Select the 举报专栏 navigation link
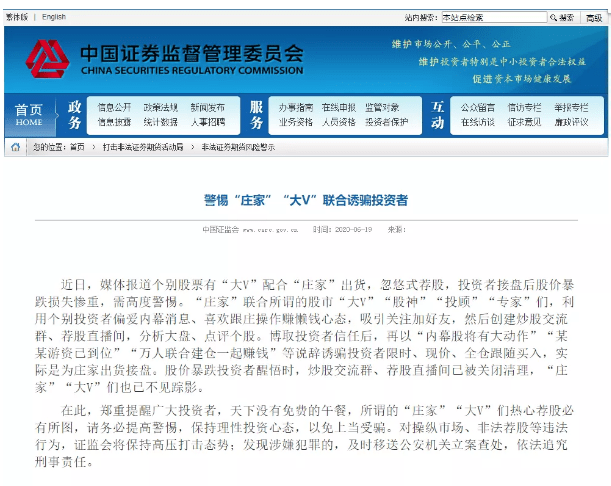 570,107
